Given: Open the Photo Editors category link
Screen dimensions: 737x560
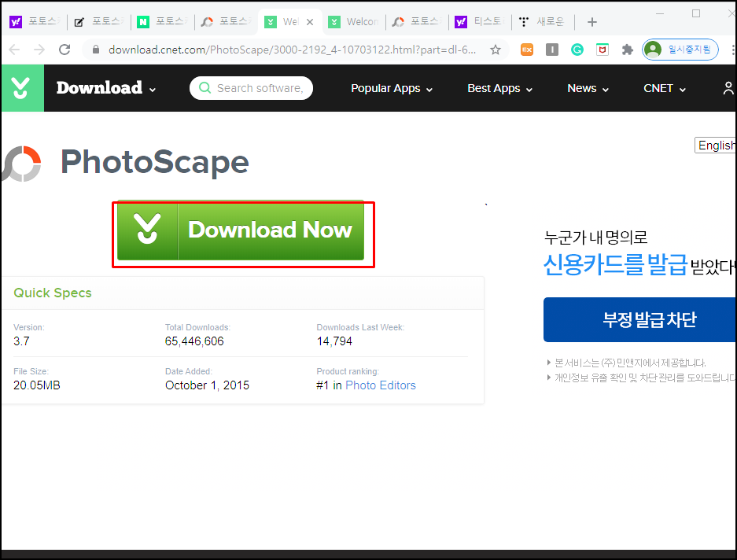Looking at the screenshot, I should [380, 385].
